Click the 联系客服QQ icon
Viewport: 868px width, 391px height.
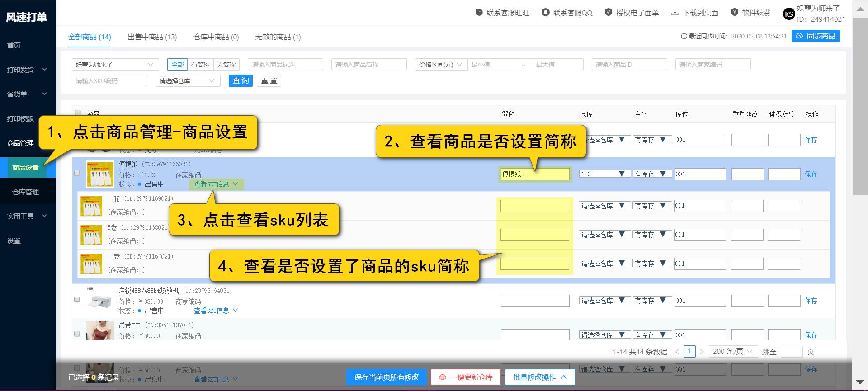click(x=546, y=13)
